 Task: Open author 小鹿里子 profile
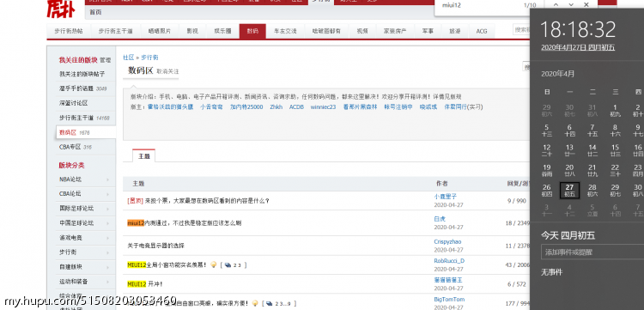tap(445, 197)
